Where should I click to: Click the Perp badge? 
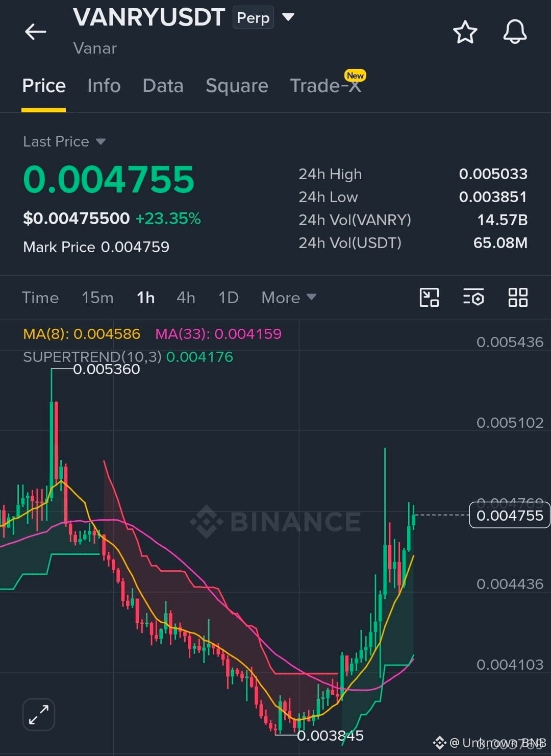click(x=253, y=18)
